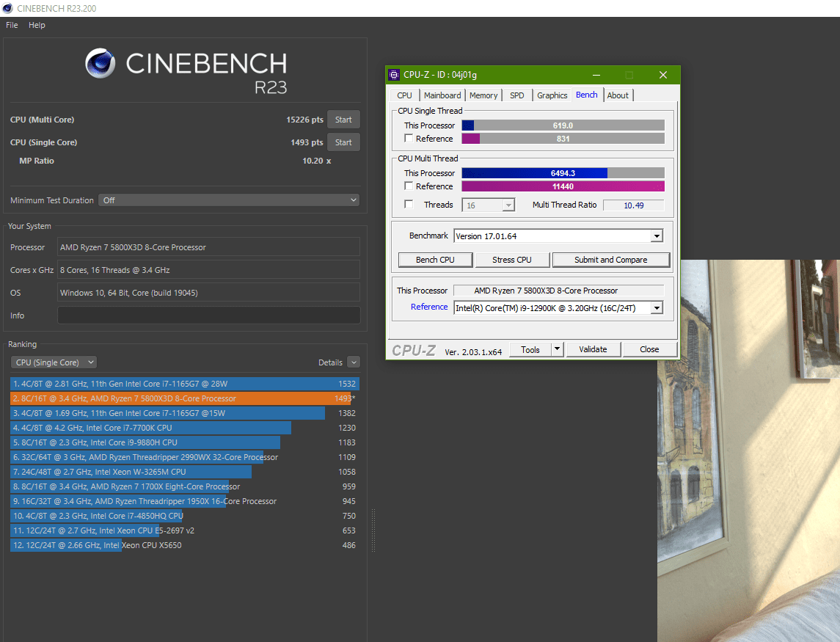Enable the Multi Thread Reference checkbox
The image size is (840, 642).
[x=409, y=186]
